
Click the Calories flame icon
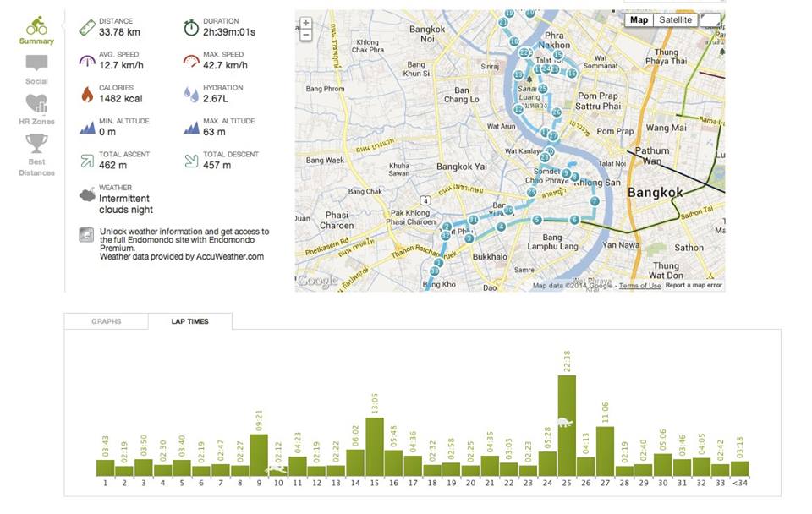tap(87, 94)
